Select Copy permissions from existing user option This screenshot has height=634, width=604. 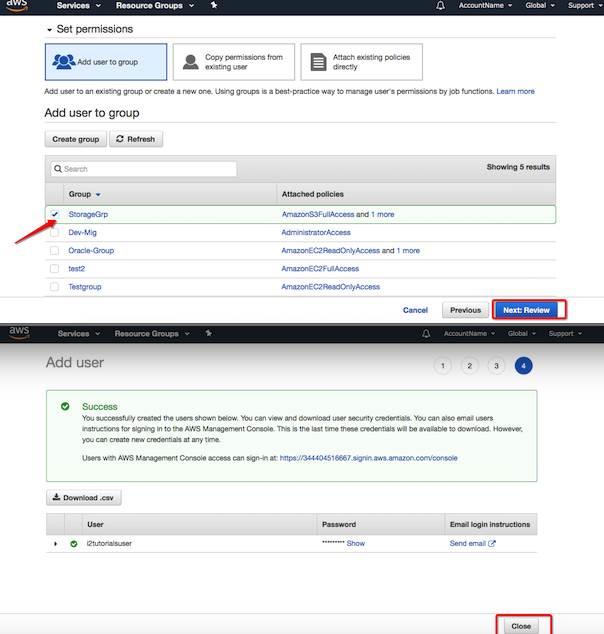pyautogui.click(x=234, y=62)
